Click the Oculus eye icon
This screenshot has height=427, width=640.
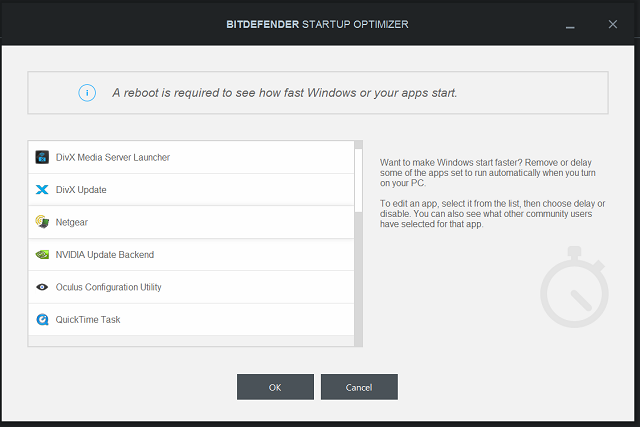tap(42, 287)
